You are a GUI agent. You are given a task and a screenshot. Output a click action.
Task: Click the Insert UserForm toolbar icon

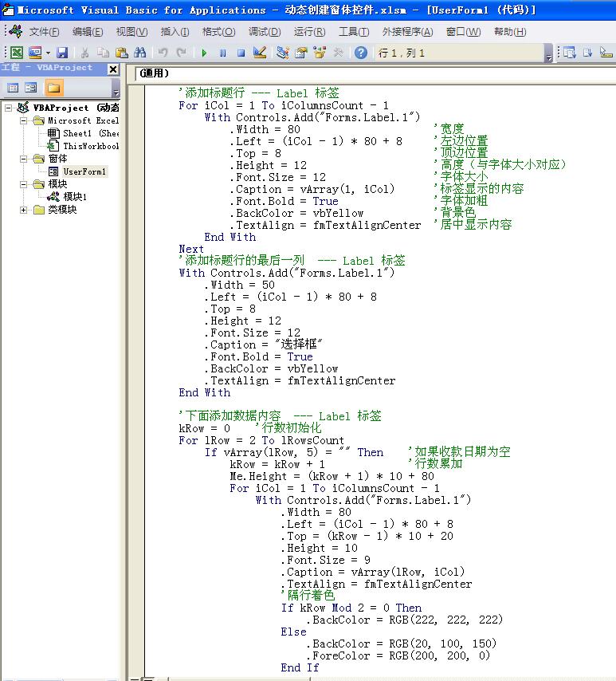tap(35, 53)
